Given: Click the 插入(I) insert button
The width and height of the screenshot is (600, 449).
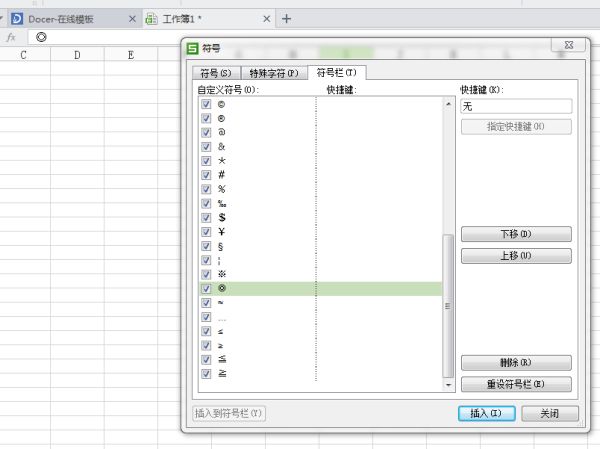Looking at the screenshot, I should click(x=486, y=413).
